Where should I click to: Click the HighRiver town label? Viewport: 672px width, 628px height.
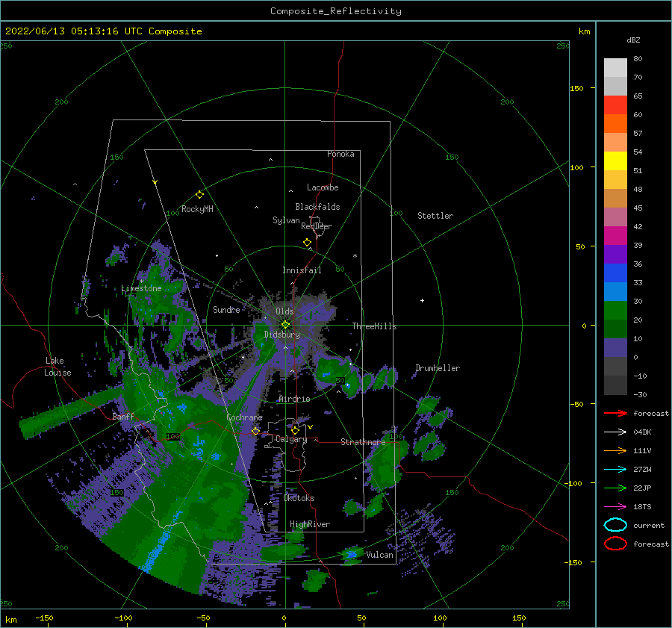tap(310, 524)
